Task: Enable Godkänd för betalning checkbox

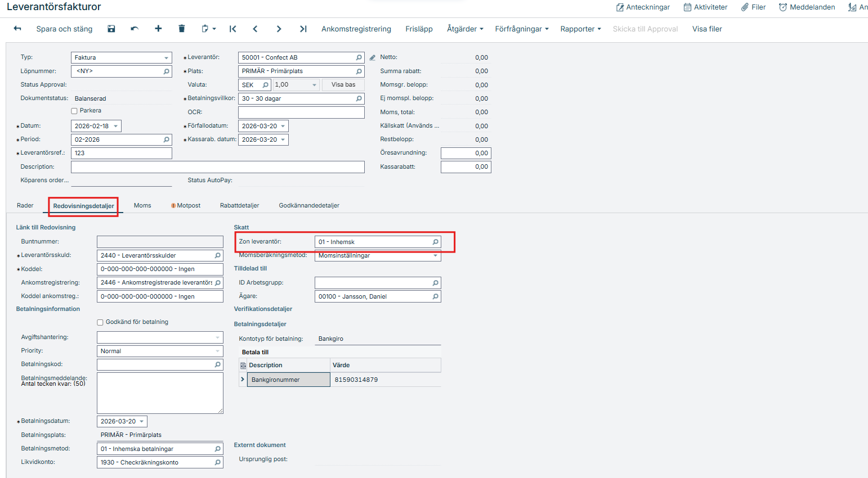Action: [x=100, y=323]
